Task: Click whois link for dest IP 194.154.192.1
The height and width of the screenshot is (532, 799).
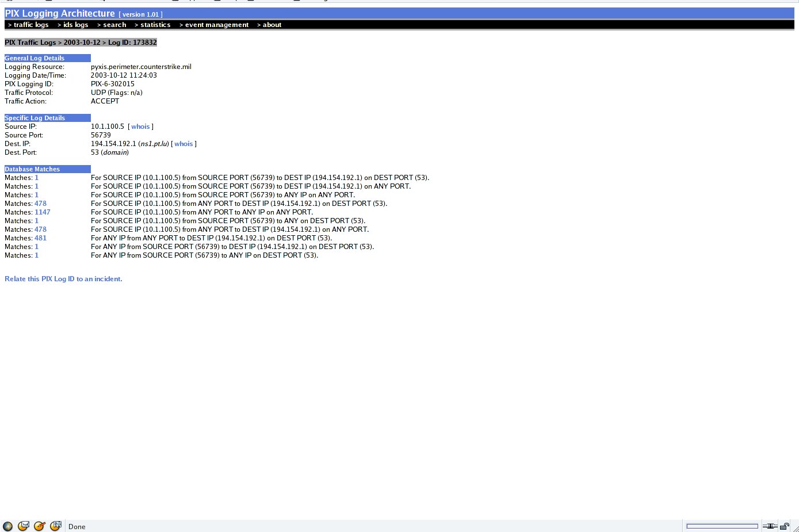Action: coord(183,144)
